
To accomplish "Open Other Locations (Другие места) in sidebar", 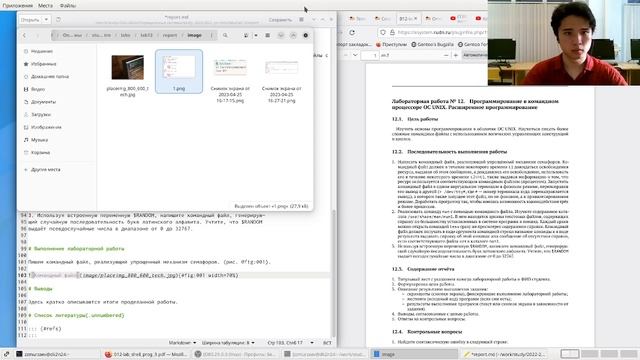I will 45,169.
